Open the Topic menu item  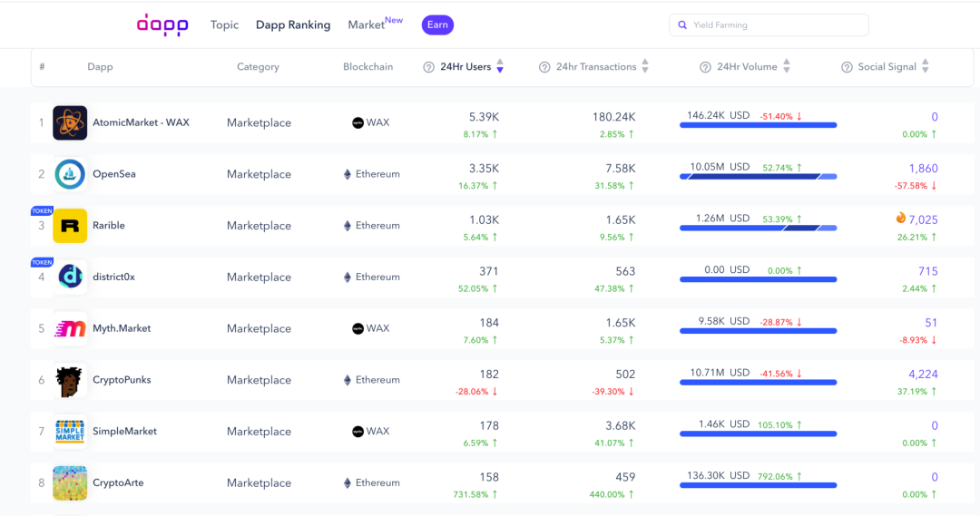tap(224, 25)
